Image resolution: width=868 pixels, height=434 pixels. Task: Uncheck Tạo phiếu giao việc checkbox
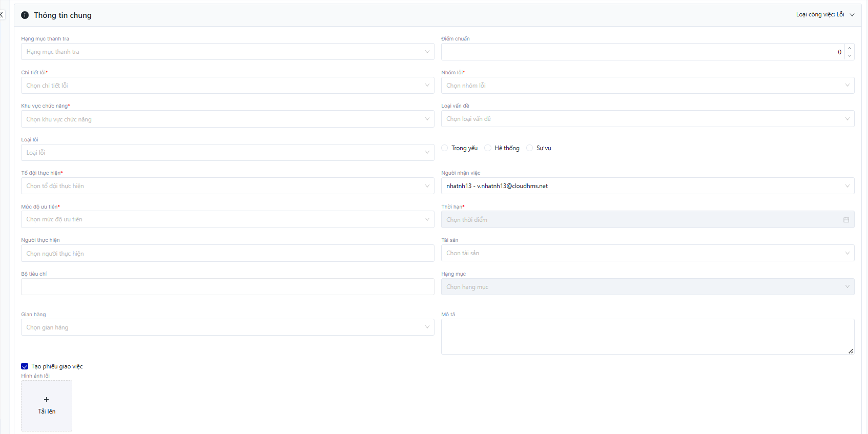pos(25,366)
